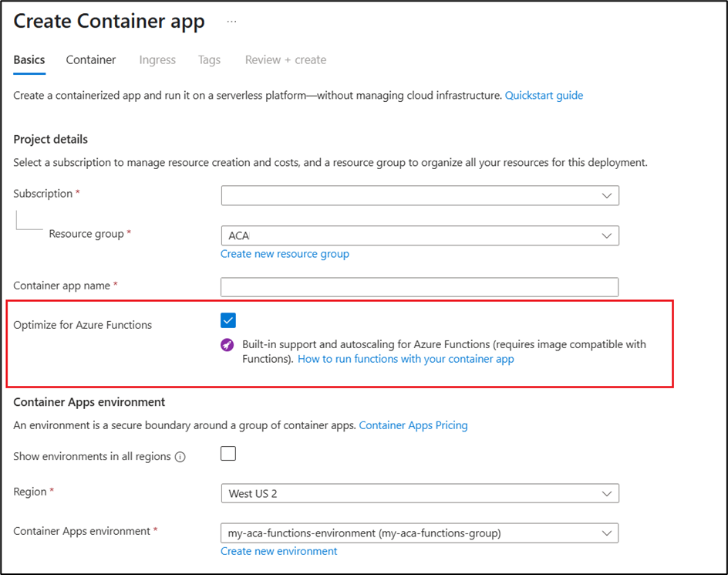Disable Optimize for Azure Functions

[228, 319]
